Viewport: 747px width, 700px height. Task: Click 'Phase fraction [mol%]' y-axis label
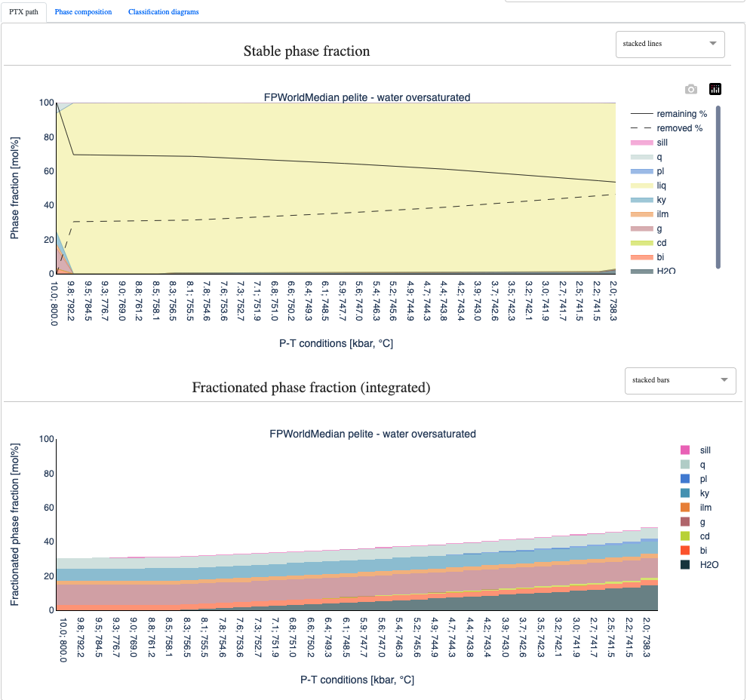tap(15, 188)
